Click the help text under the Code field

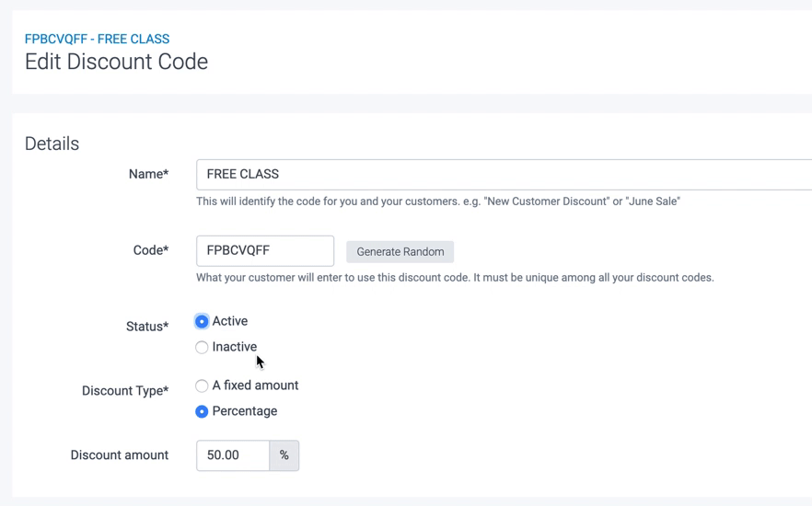click(x=455, y=278)
